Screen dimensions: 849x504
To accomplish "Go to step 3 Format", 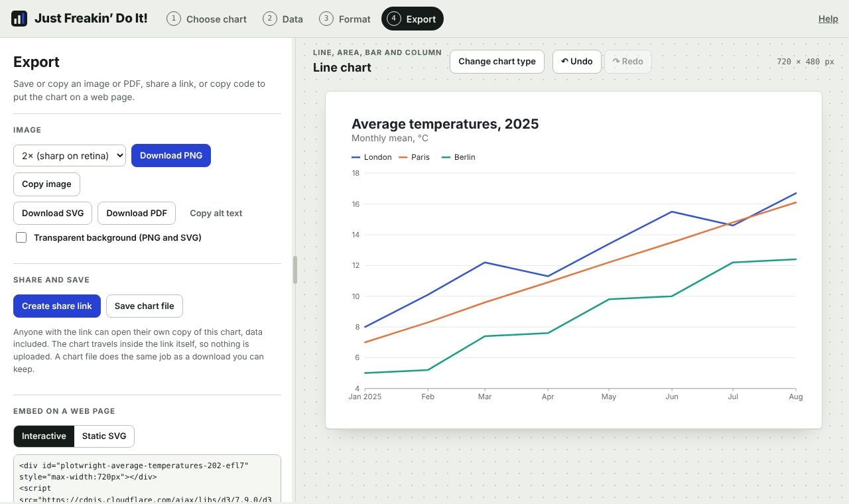I will pos(345,19).
